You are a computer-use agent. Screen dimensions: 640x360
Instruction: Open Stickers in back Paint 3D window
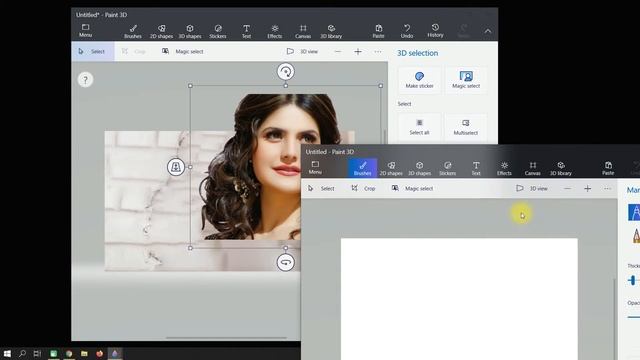(x=218, y=31)
